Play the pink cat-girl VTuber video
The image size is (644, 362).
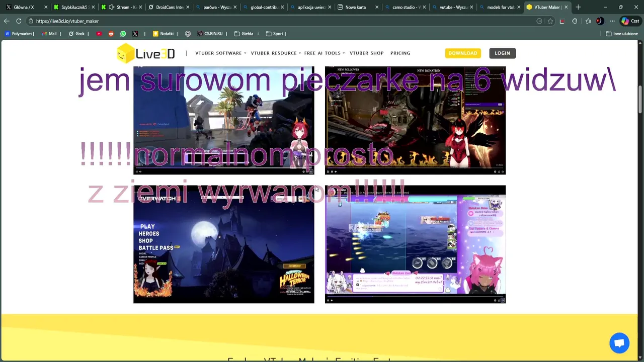pos(415,244)
